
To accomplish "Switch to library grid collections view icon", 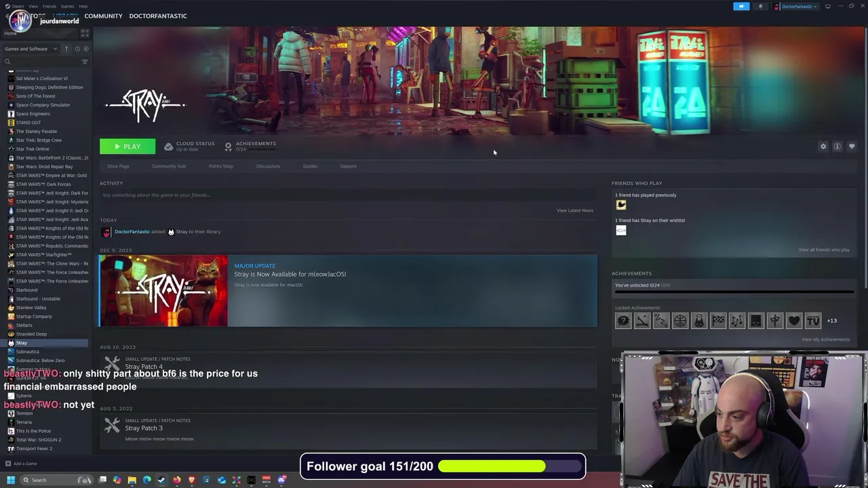I will click(x=85, y=33).
